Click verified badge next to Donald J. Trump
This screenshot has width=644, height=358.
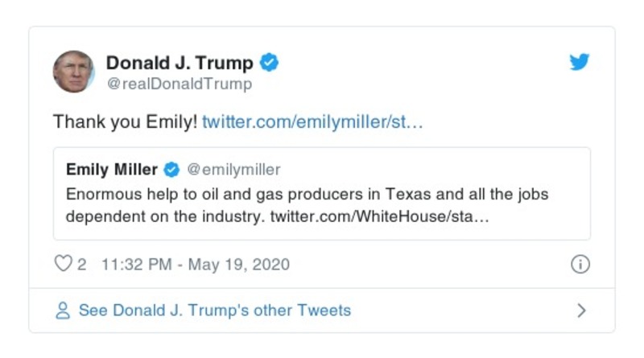pos(270,62)
